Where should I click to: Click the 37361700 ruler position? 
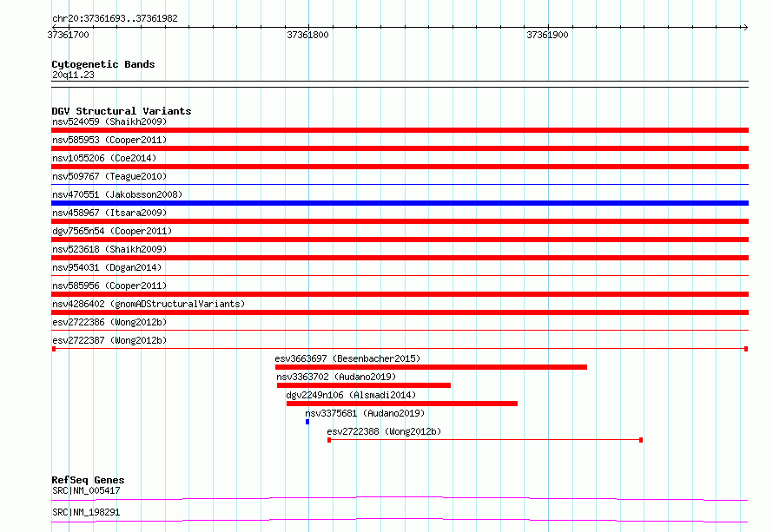tap(68, 35)
